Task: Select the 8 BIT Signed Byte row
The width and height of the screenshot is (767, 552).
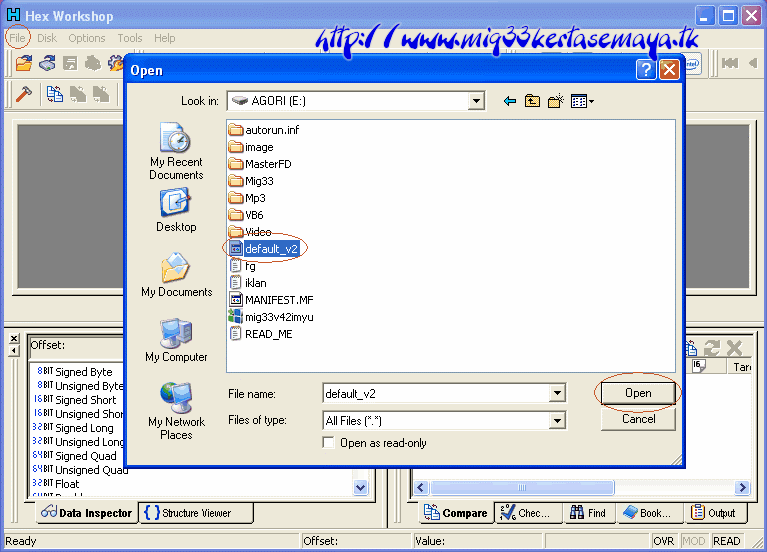Action: [74, 372]
